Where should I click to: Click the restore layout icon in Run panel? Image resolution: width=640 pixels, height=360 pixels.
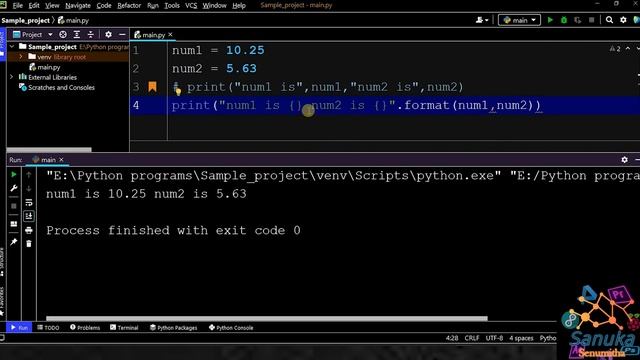(13, 224)
